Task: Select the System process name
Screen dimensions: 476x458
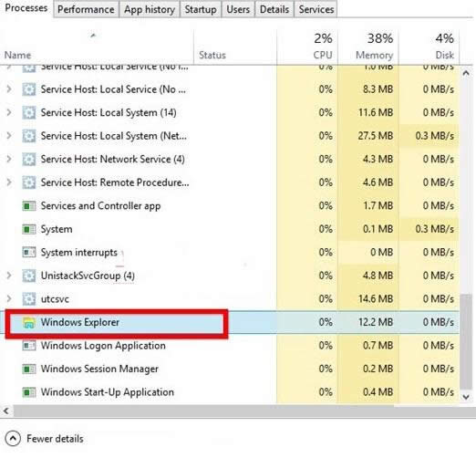Action: 57,229
